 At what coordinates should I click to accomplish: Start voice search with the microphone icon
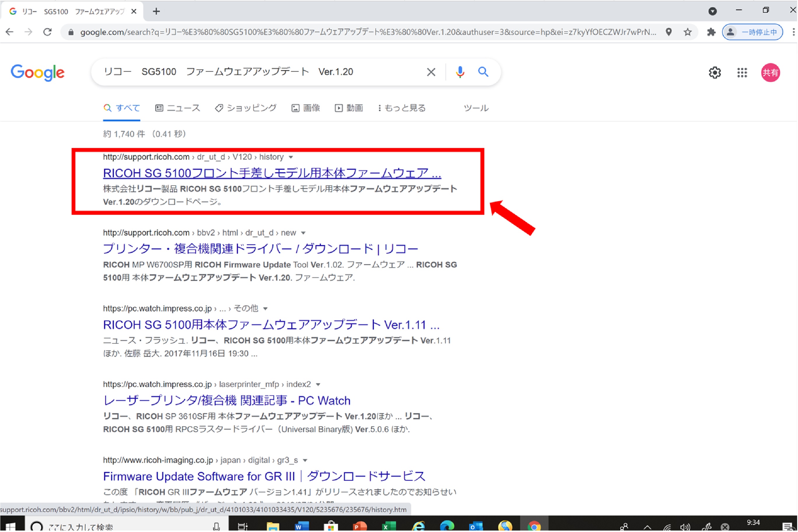pos(460,72)
